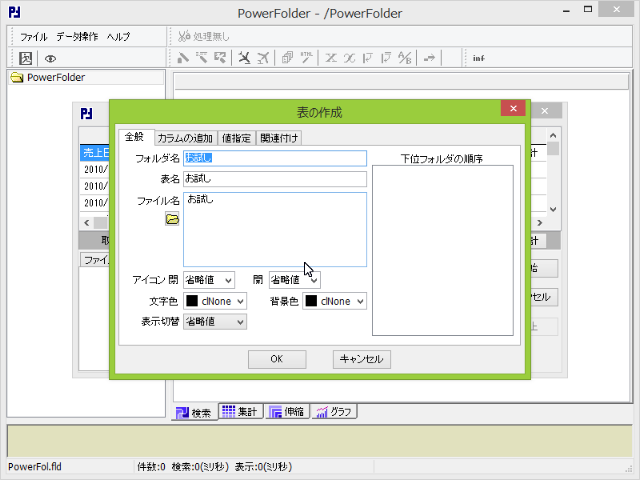The width and height of the screenshot is (640, 480).
Task: Click the inf toolbar item
Action: (x=478, y=58)
